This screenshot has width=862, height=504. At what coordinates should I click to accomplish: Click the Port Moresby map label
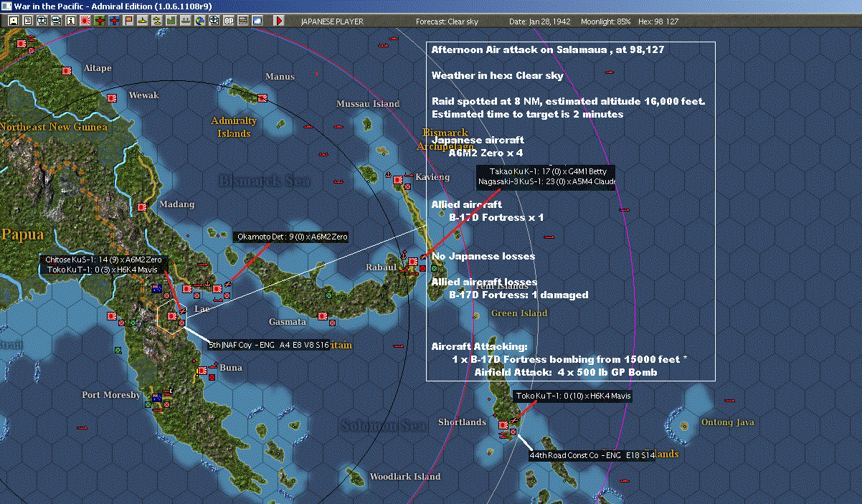110,395
